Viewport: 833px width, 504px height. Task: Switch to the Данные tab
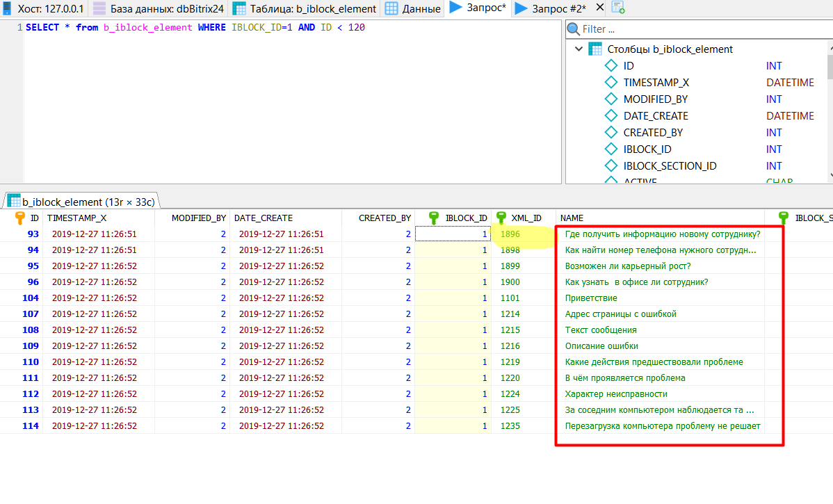(413, 8)
